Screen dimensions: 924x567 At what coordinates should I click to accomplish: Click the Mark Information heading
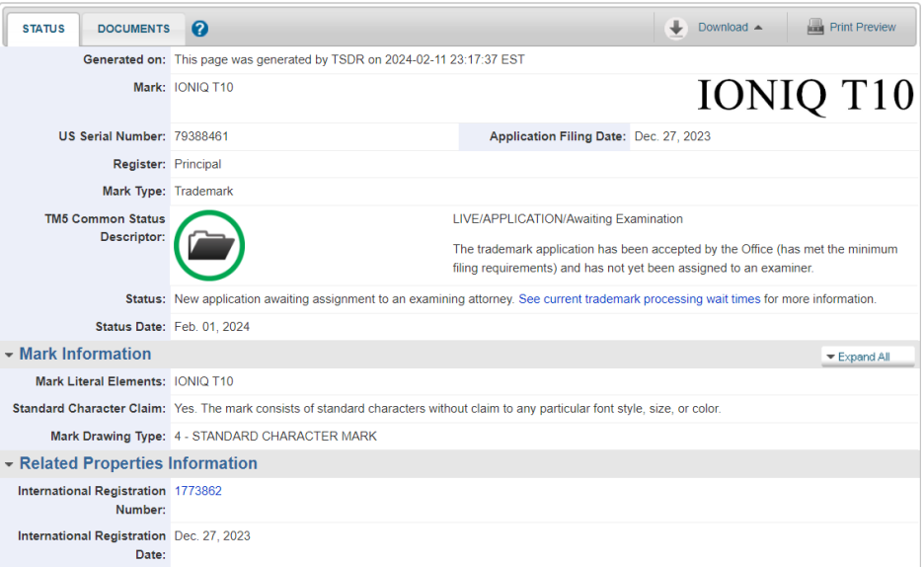(x=86, y=354)
